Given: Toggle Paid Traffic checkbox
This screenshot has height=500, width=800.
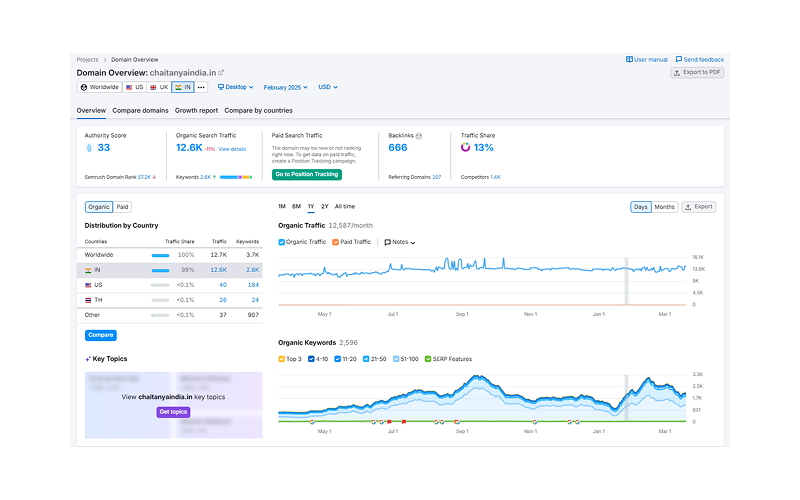Looking at the screenshot, I should (x=335, y=242).
